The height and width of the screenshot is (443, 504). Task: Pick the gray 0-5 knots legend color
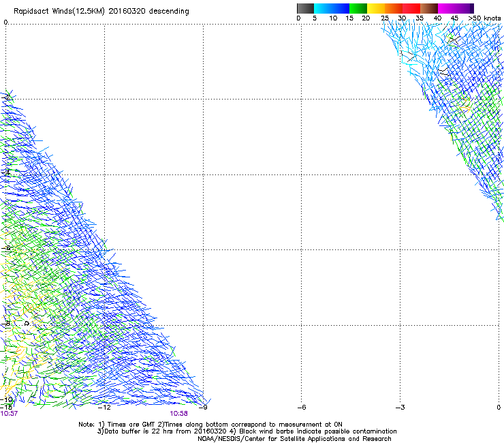click(305, 8)
